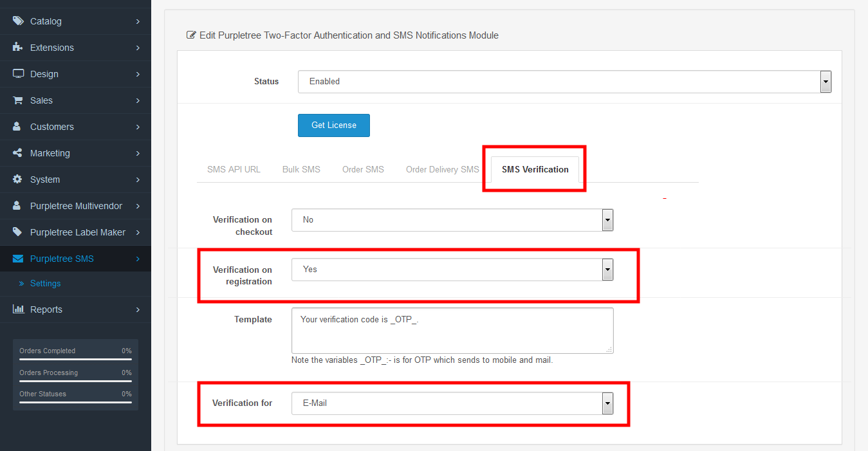
Task: Expand the Design menu chevron
Action: point(138,74)
